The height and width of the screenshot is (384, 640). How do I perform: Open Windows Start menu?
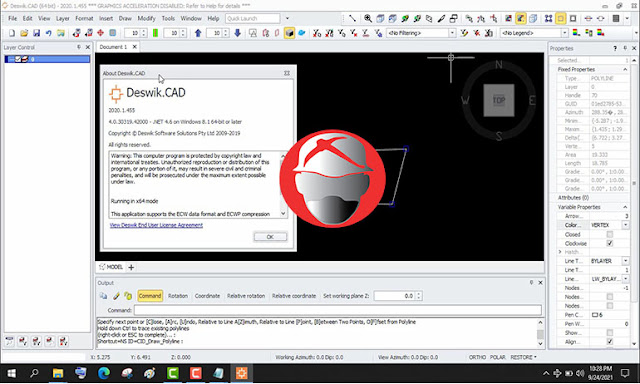point(11,373)
